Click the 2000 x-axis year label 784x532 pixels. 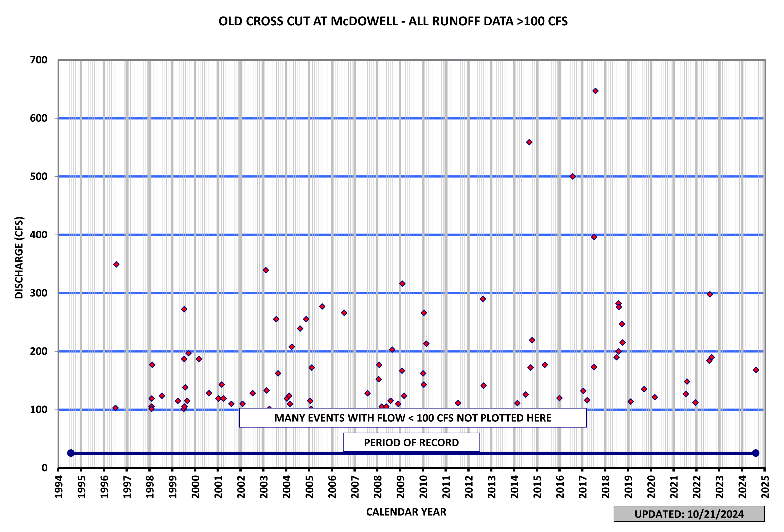pos(196,486)
